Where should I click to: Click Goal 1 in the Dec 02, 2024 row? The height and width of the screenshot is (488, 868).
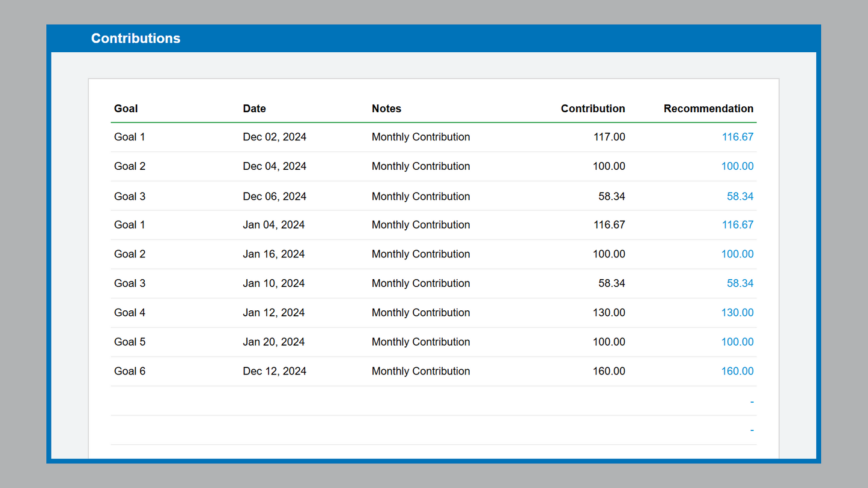point(130,137)
